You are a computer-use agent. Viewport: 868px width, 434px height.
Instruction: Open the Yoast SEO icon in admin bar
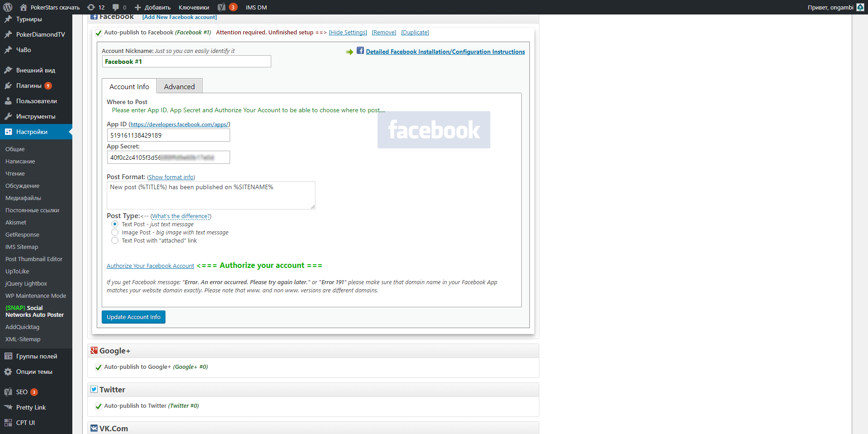coord(222,7)
